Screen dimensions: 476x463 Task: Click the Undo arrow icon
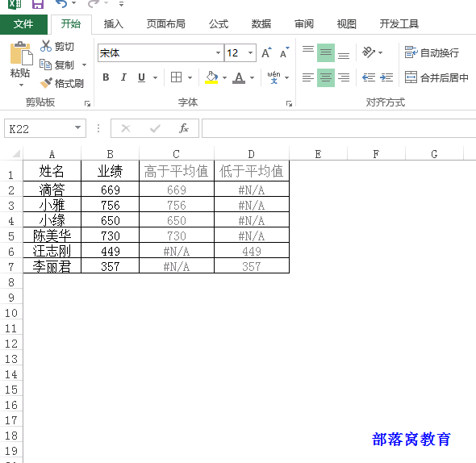61,4
